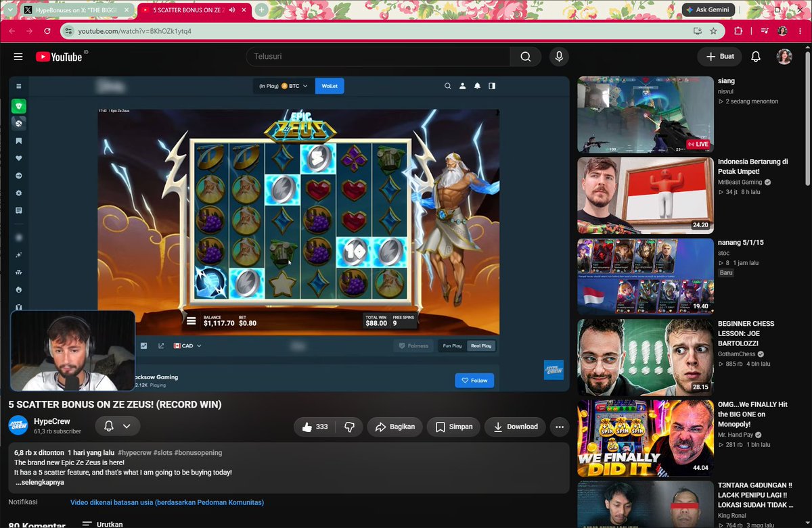Open MrBeast Gaming channel name
The width and height of the screenshot is (812, 528).
pyautogui.click(x=741, y=183)
